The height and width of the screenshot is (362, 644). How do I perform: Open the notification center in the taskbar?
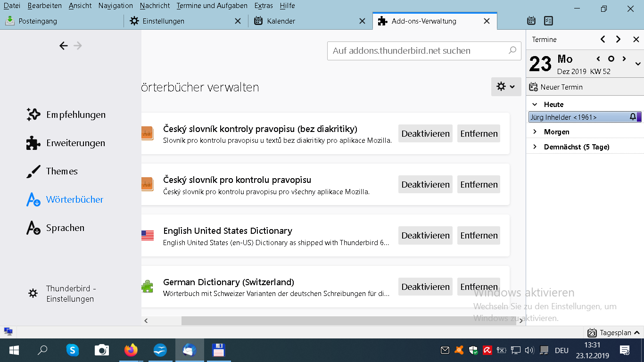pos(625,350)
